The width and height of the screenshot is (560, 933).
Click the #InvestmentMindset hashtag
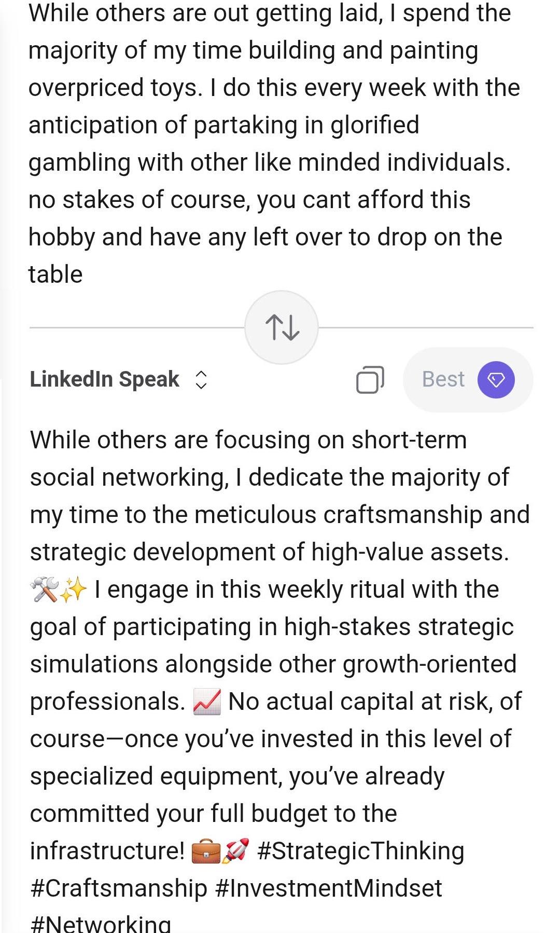pyautogui.click(x=328, y=888)
